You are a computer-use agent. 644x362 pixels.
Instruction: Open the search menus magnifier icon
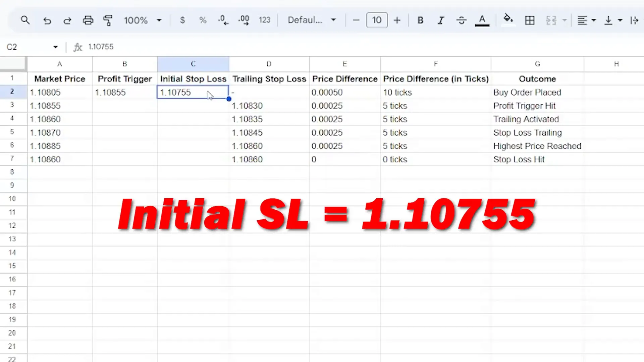tap(25, 20)
